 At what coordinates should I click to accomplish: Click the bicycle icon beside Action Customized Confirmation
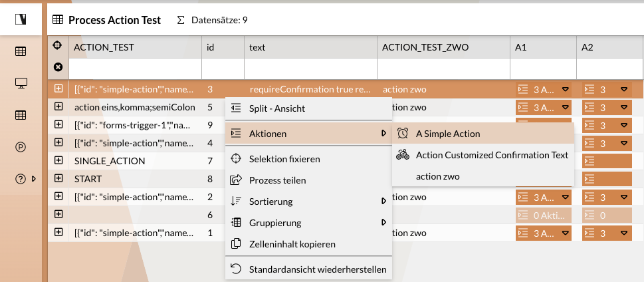(x=403, y=155)
